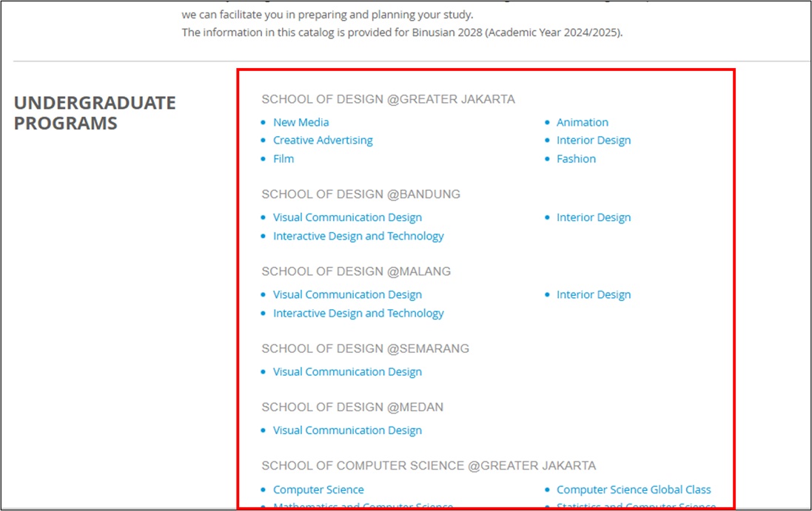Image resolution: width=812 pixels, height=511 pixels.
Task: Open Visual Communication Design under Medan
Action: 347,430
